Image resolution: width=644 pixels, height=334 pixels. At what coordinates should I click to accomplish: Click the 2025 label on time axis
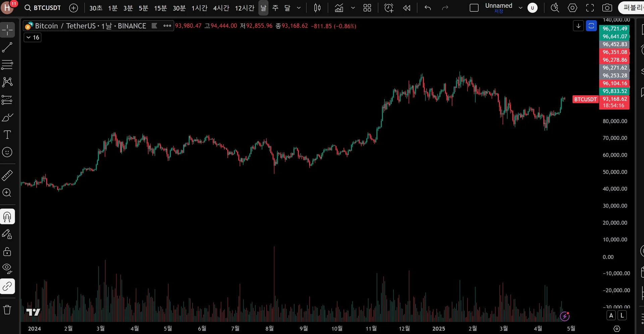point(439,329)
